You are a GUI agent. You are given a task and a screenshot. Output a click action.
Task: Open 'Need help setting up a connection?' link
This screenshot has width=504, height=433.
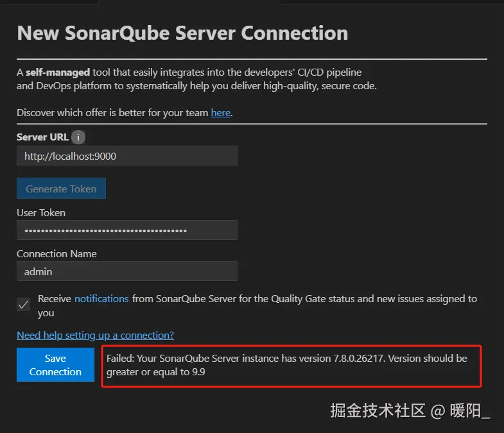pos(95,335)
